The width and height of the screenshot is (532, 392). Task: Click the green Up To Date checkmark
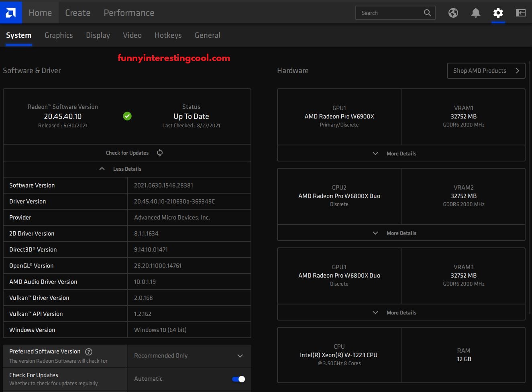(x=127, y=116)
